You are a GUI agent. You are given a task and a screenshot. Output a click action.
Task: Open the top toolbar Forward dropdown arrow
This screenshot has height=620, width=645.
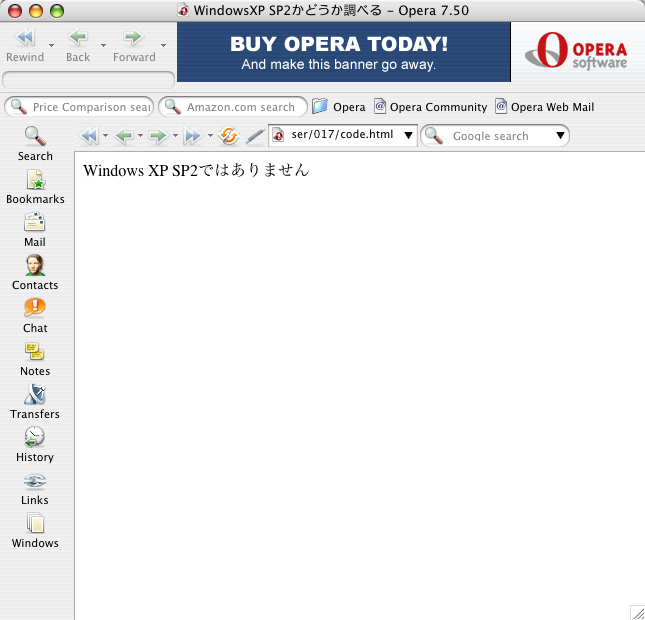163,45
